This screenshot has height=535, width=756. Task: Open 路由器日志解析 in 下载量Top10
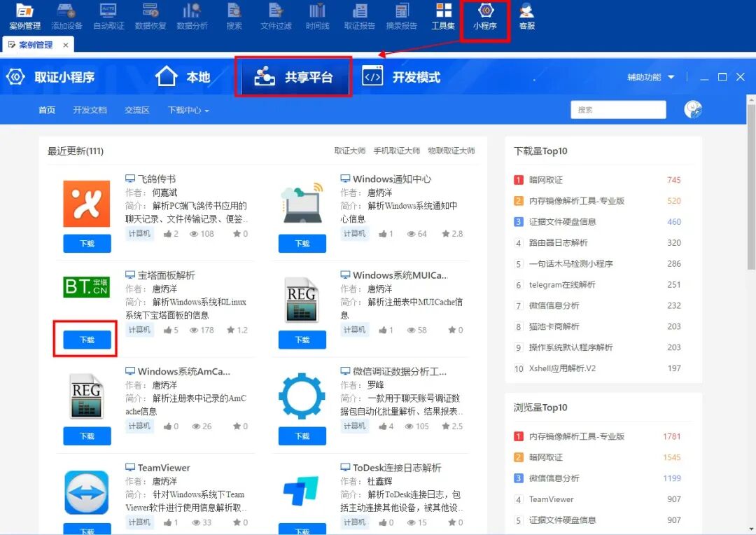click(559, 243)
